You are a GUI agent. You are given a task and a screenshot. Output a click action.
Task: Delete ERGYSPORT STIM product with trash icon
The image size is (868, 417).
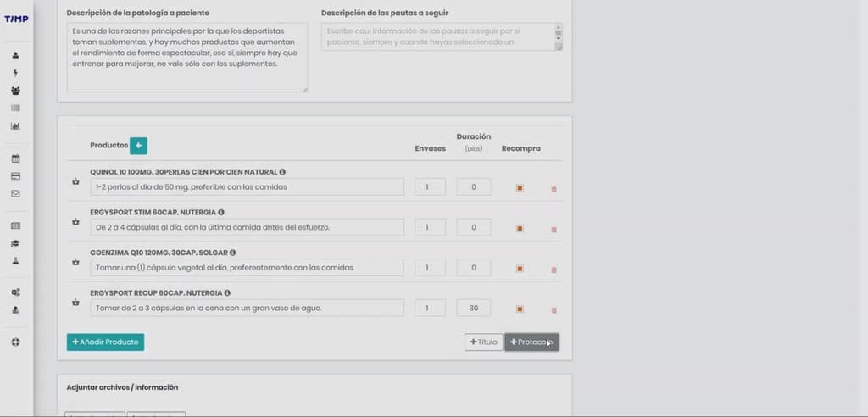pos(554,230)
